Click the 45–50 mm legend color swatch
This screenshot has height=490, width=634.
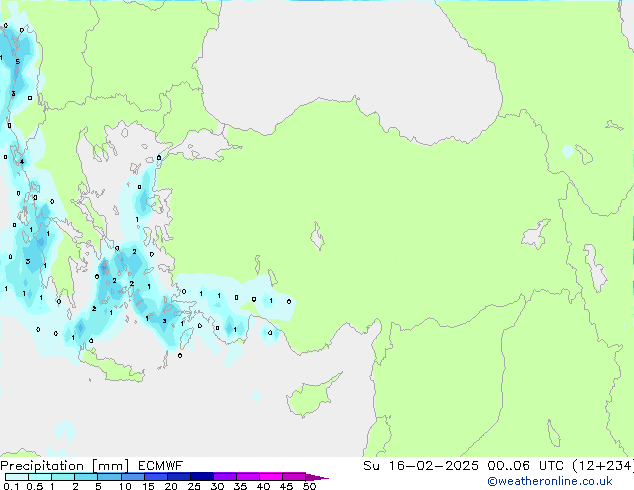point(294,477)
